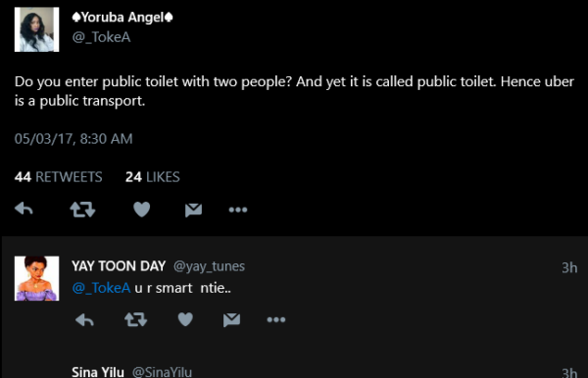Open YAY TOON DAY's avatar
Viewport: 588px width, 378px height.
(x=37, y=278)
